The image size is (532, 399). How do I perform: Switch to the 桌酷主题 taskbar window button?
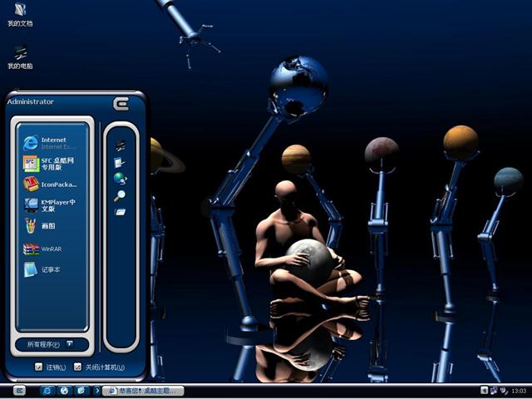(x=143, y=391)
